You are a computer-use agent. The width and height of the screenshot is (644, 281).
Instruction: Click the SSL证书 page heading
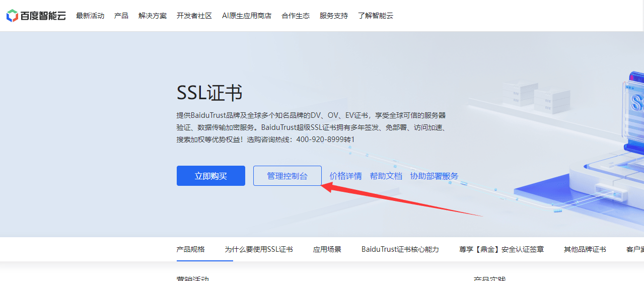point(209,93)
